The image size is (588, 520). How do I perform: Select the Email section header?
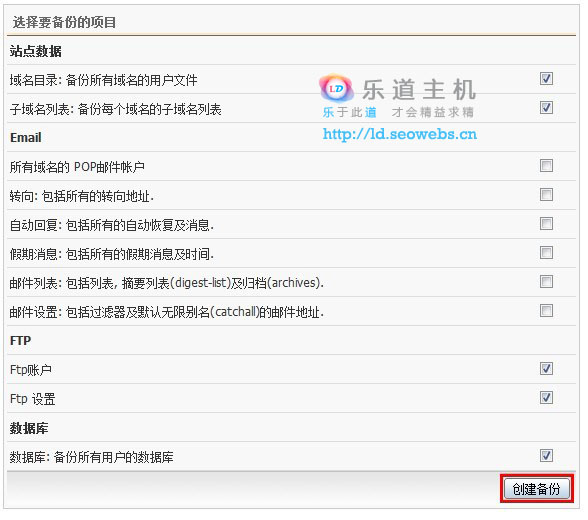click(26, 138)
